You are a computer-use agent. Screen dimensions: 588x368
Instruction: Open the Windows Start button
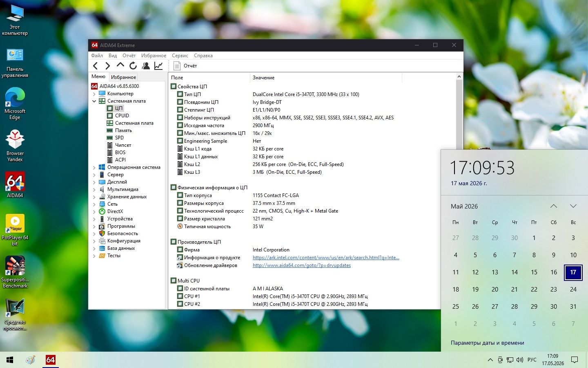click(10, 360)
